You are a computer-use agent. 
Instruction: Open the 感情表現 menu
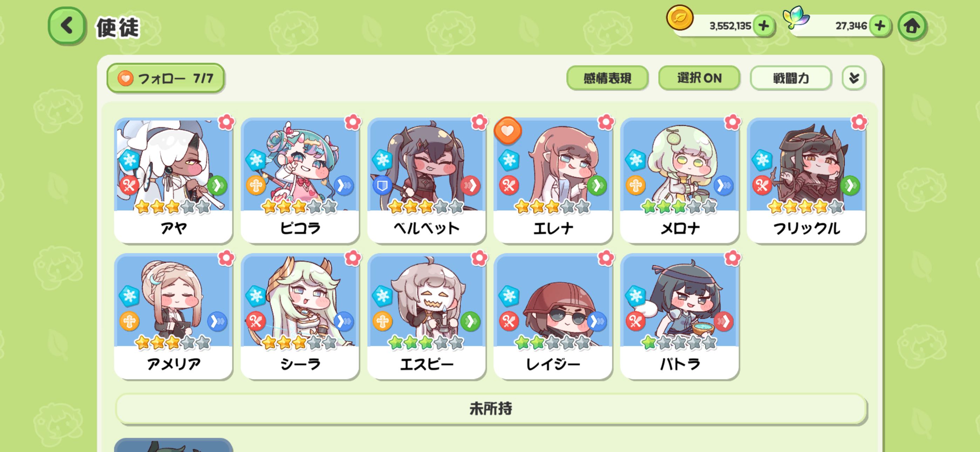pyautogui.click(x=607, y=78)
